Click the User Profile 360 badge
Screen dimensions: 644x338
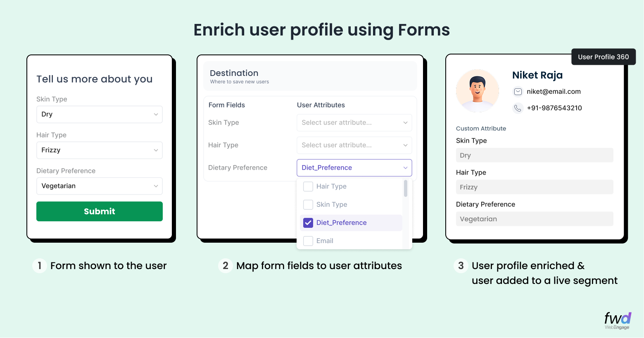pyautogui.click(x=603, y=57)
